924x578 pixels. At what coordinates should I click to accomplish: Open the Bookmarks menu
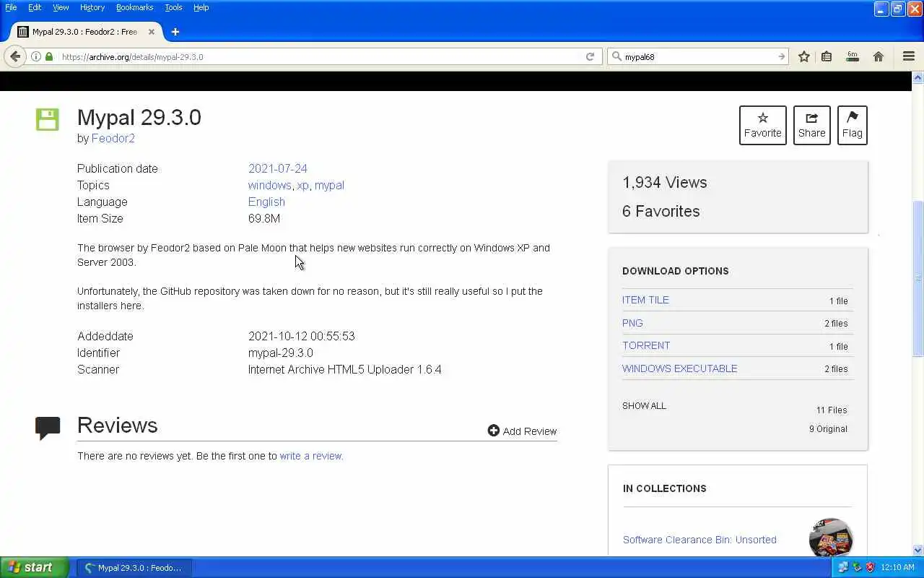coord(135,7)
